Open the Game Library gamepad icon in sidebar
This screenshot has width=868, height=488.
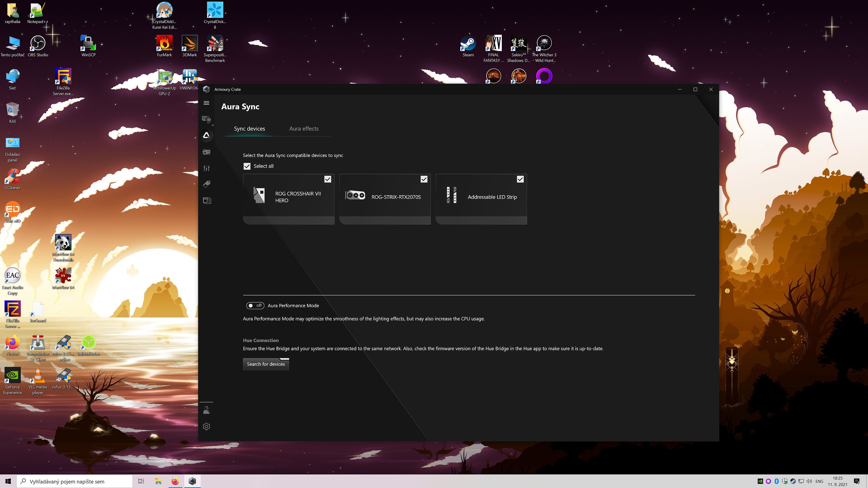pyautogui.click(x=206, y=152)
